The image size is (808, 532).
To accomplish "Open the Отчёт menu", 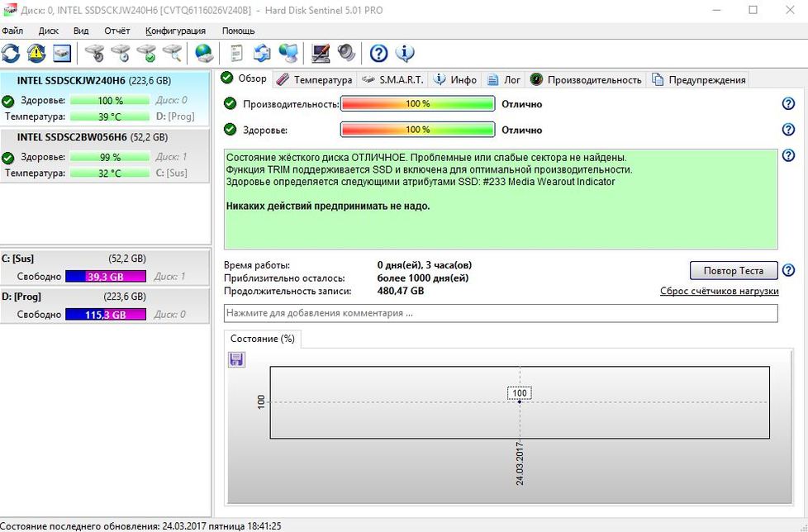I will point(116,31).
